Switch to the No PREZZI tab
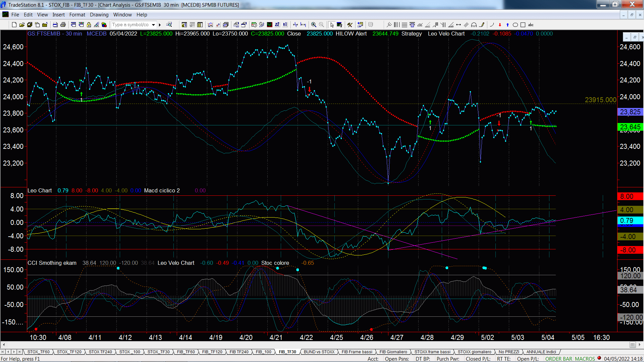Viewport: 644px width, 362px height. 508,352
